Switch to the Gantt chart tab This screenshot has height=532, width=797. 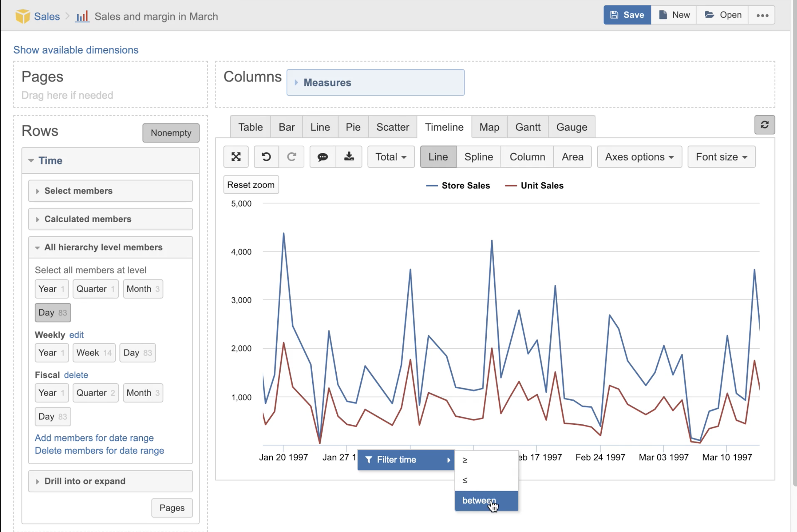tap(528, 127)
